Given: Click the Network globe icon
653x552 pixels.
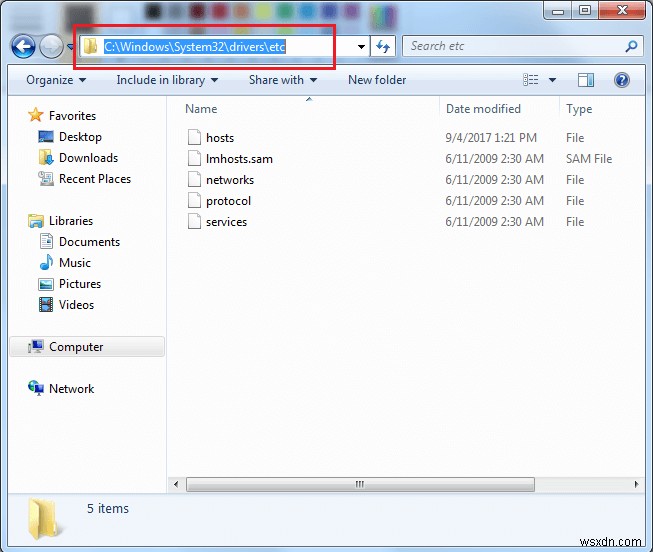Looking at the screenshot, I should 36,388.
